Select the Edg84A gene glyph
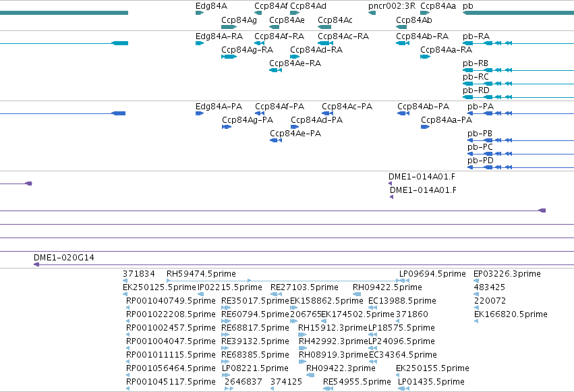The image size is (574, 392). 200,13
